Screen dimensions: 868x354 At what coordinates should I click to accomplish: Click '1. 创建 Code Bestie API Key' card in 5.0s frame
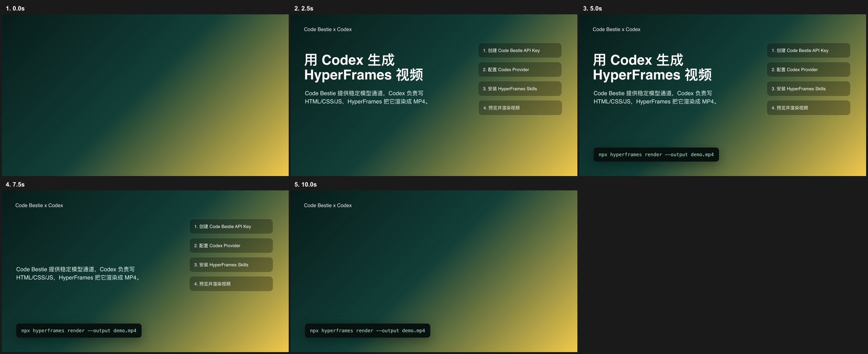[x=809, y=51]
